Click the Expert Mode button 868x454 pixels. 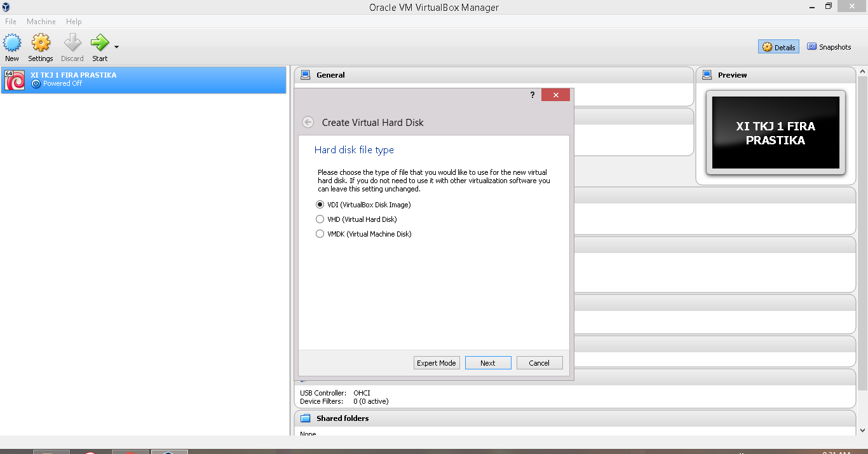pyautogui.click(x=437, y=363)
